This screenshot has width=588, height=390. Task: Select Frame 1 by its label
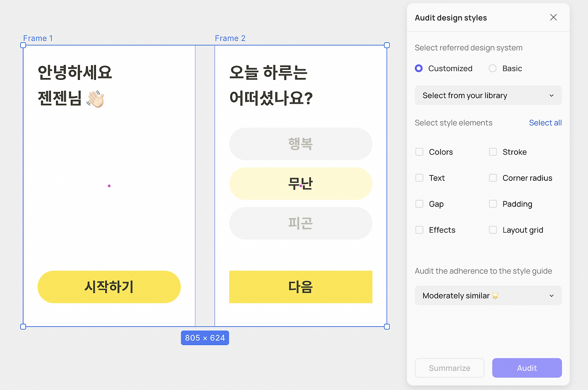[38, 38]
